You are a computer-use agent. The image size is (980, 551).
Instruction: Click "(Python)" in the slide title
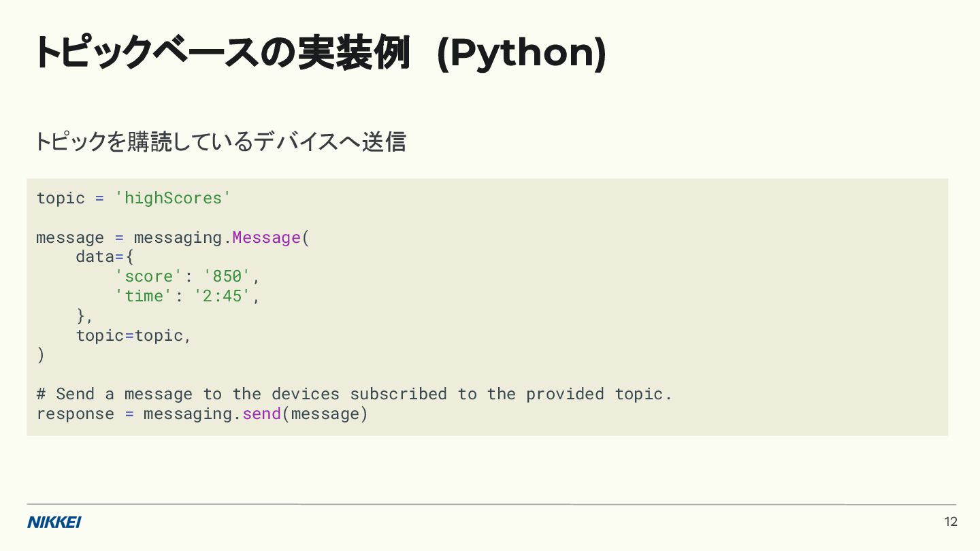click(x=521, y=53)
